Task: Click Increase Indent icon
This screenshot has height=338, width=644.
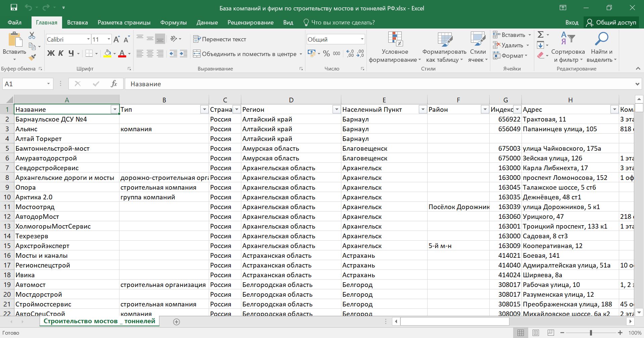Action: point(184,54)
